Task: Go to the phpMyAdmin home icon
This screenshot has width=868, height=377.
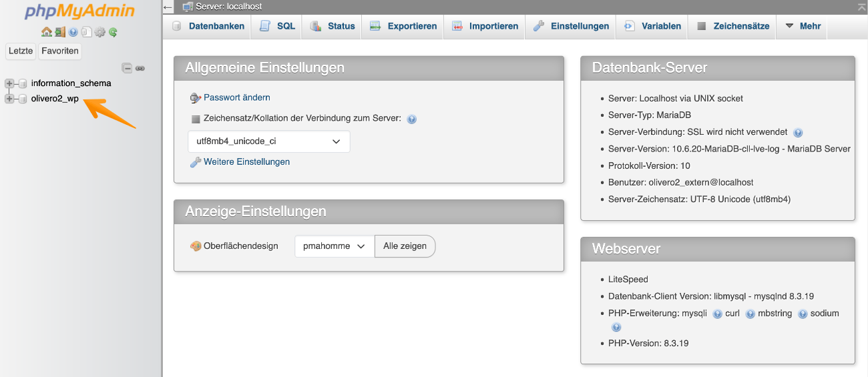Action: 46,32
